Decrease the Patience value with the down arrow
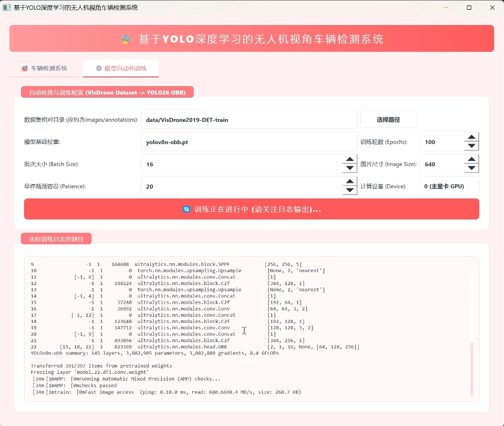Screen dimensions: 504x426 click(x=350, y=190)
